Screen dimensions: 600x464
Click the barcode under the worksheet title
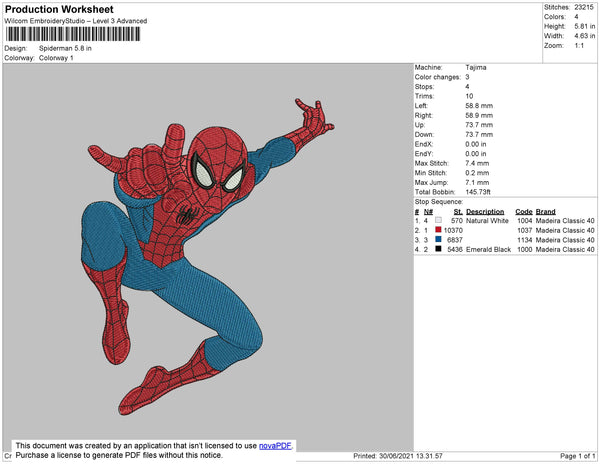(x=73, y=34)
